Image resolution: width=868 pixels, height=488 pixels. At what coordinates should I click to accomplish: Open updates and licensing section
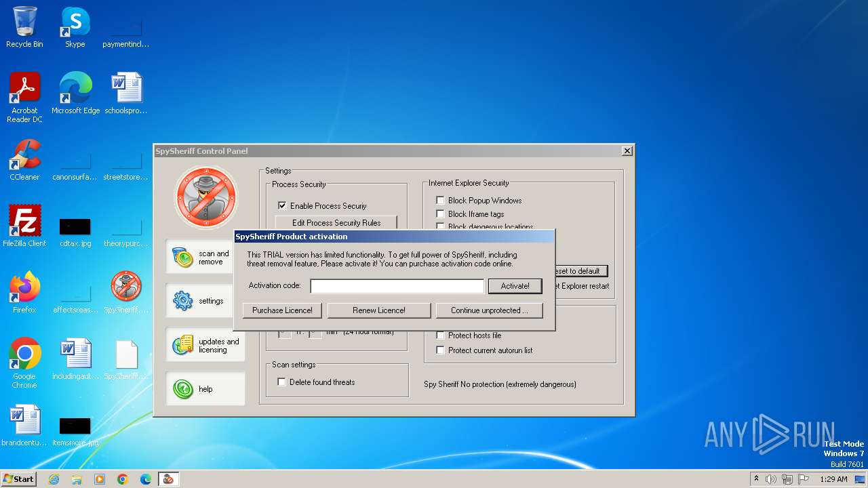coord(205,346)
